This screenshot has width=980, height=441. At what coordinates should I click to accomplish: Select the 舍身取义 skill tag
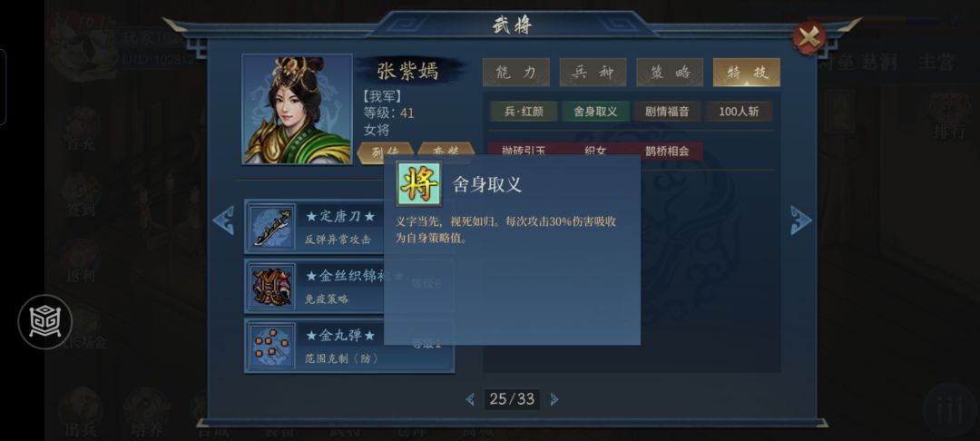pos(595,112)
